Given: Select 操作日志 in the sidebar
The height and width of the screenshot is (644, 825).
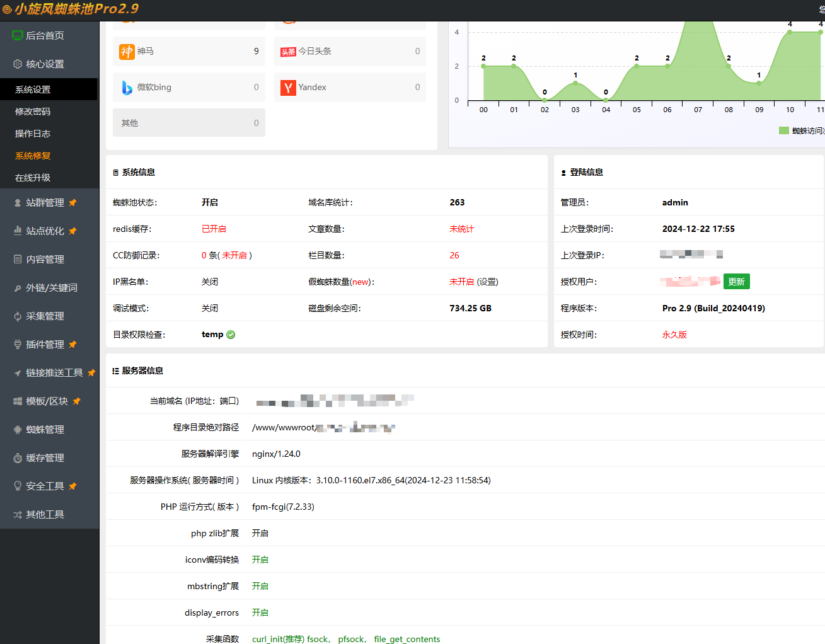Looking at the screenshot, I should [33, 134].
